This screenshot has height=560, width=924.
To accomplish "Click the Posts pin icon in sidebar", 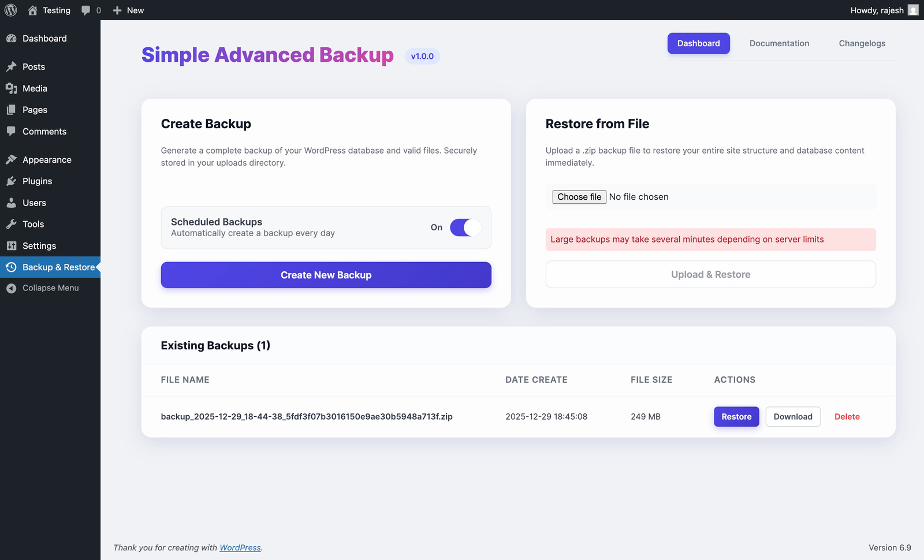I will [x=12, y=67].
